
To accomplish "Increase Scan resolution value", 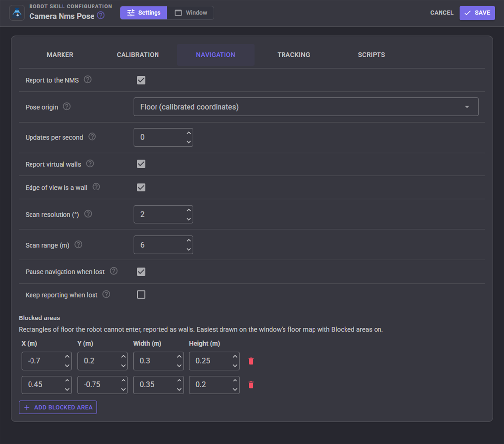I will [189, 210].
